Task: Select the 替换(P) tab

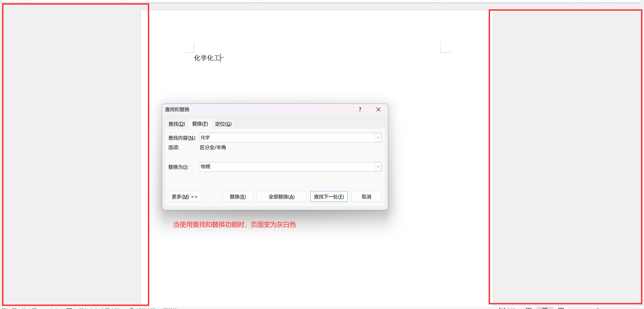Action: 200,124
